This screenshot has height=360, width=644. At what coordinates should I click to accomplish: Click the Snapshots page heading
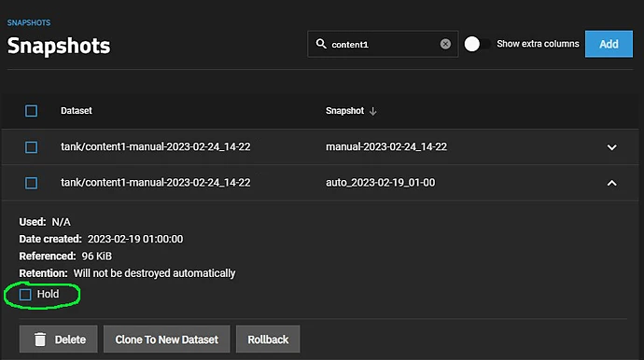[59, 46]
